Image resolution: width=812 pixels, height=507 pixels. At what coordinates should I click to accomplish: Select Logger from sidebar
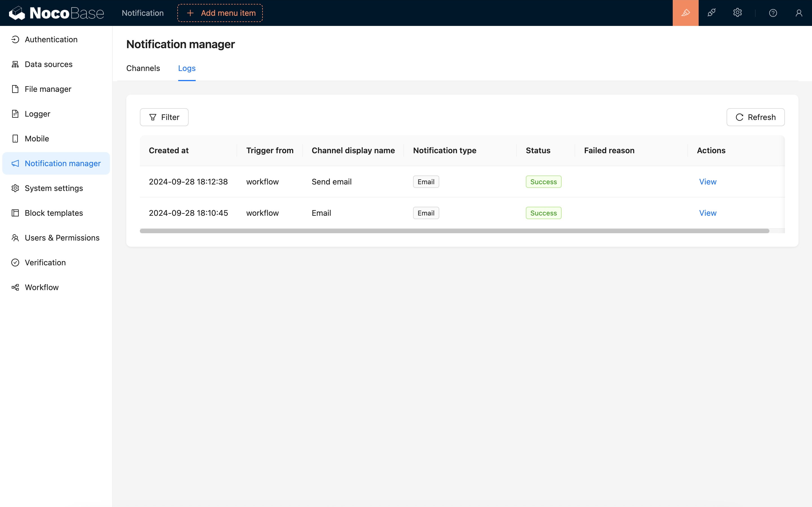pos(37,114)
